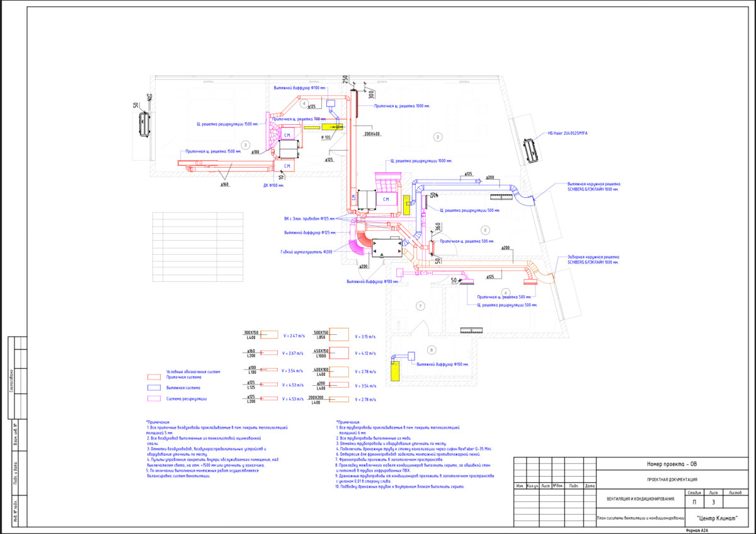Click the 'Номер проекта – ОВ' title block cell
This screenshot has width=756, height=534.
[672, 464]
